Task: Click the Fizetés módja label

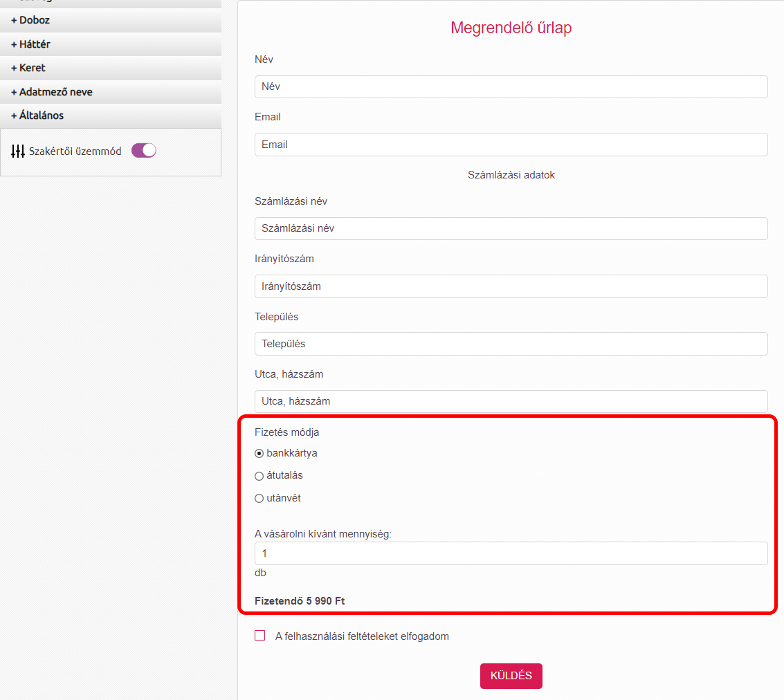Action: (286, 432)
